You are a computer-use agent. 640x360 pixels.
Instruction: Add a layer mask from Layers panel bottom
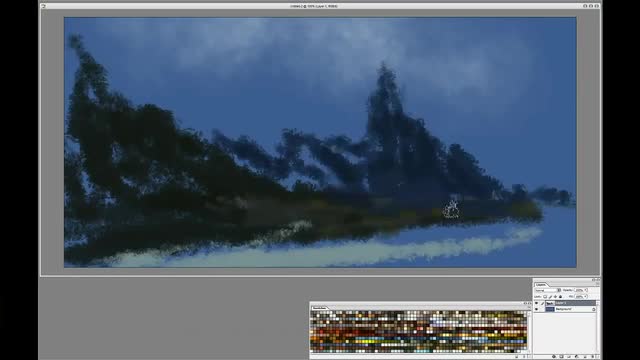point(561,357)
